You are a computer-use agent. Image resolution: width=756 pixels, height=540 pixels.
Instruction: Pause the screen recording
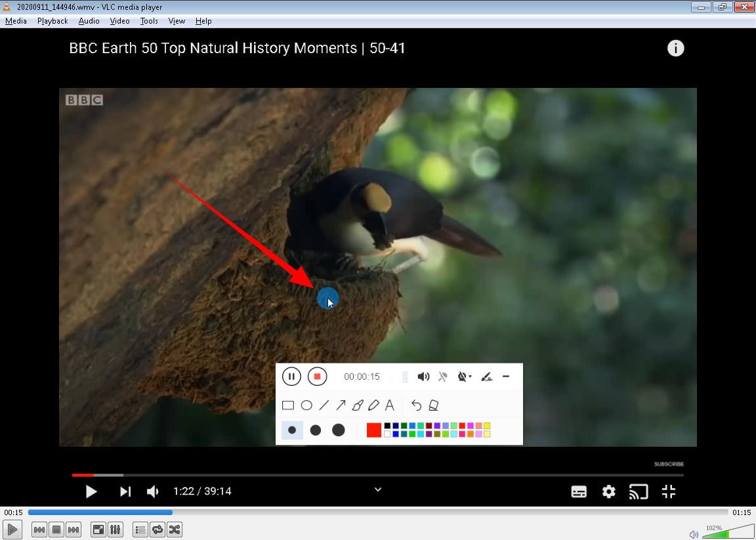tap(291, 376)
